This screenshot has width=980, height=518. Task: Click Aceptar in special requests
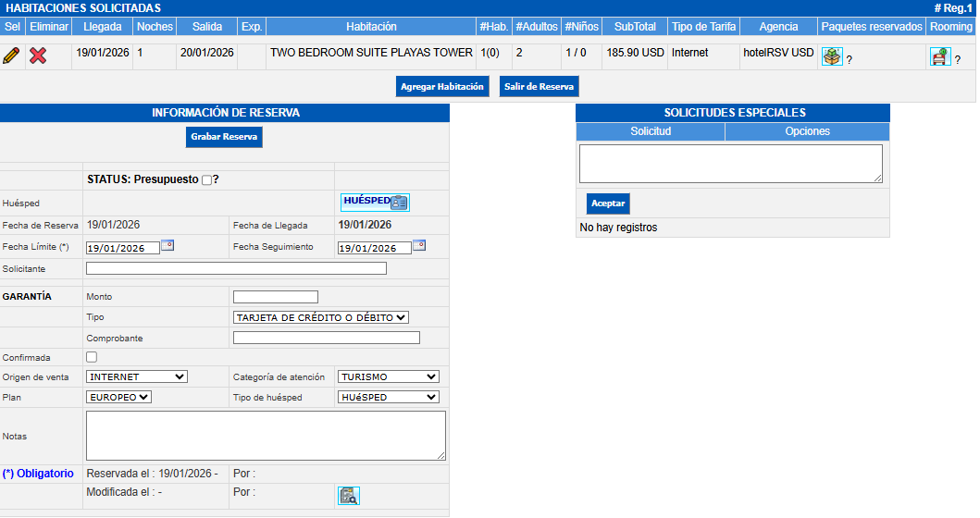click(x=608, y=203)
